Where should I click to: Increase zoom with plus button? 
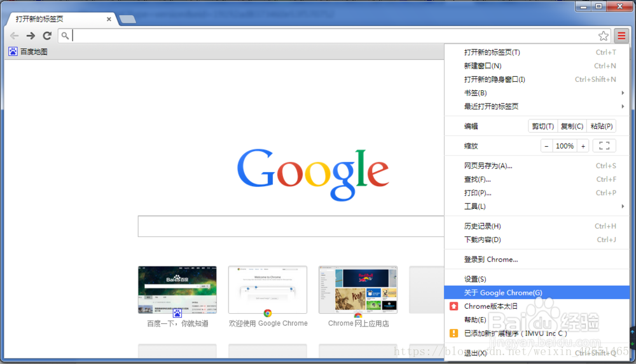(x=583, y=146)
